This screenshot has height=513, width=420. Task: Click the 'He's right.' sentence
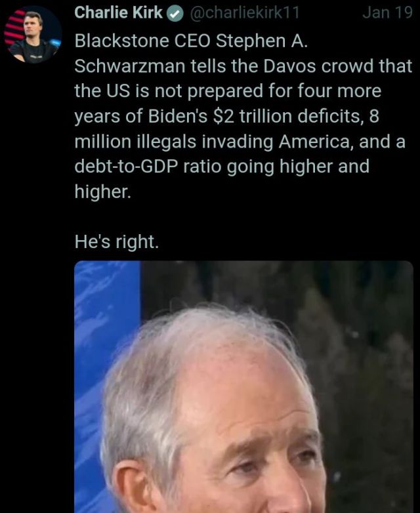(117, 242)
